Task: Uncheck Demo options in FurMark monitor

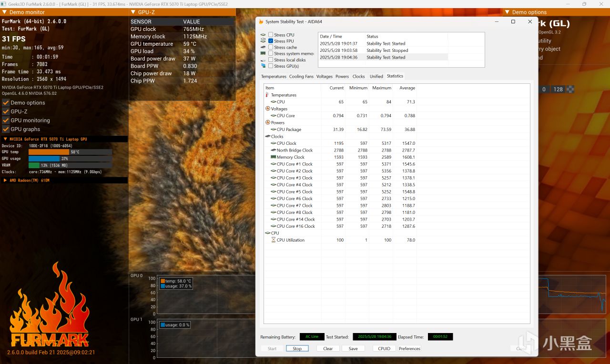Action: pos(6,102)
